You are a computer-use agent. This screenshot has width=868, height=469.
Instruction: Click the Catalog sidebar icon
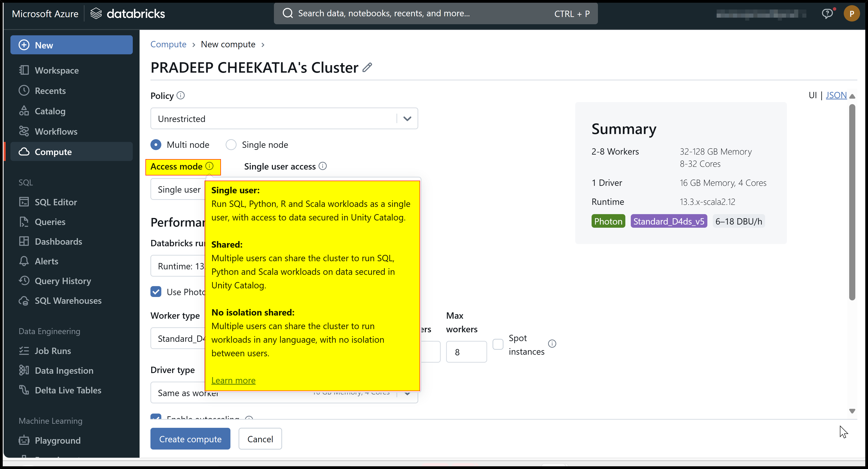coord(24,111)
